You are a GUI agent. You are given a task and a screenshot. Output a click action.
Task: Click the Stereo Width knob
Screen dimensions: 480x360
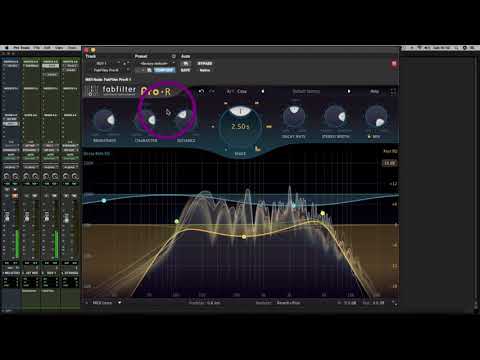pyautogui.click(x=335, y=116)
